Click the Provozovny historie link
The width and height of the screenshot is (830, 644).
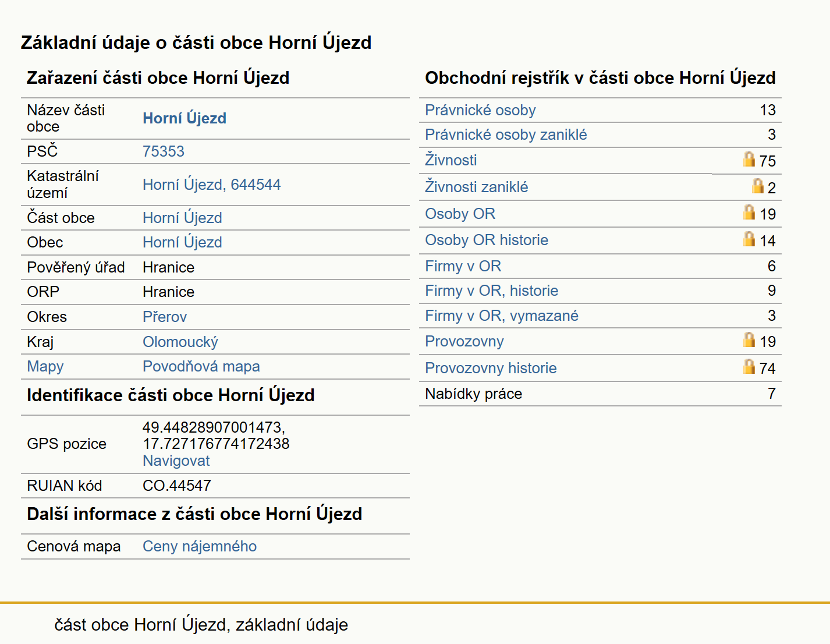point(491,368)
